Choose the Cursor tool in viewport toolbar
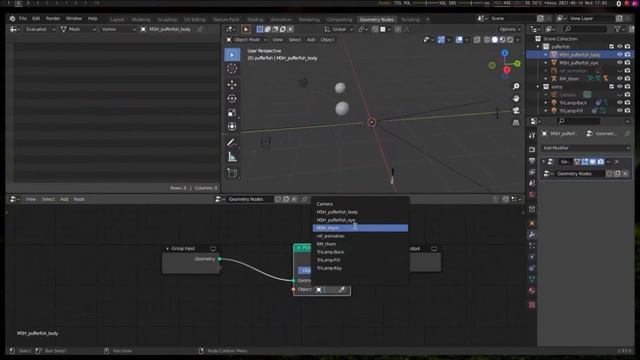 pos(232,69)
